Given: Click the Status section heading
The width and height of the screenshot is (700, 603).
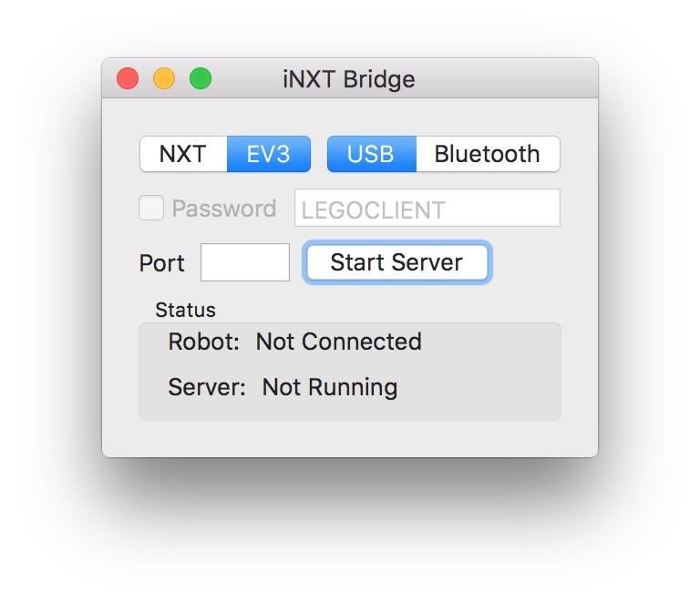Looking at the screenshot, I should coord(185,310).
